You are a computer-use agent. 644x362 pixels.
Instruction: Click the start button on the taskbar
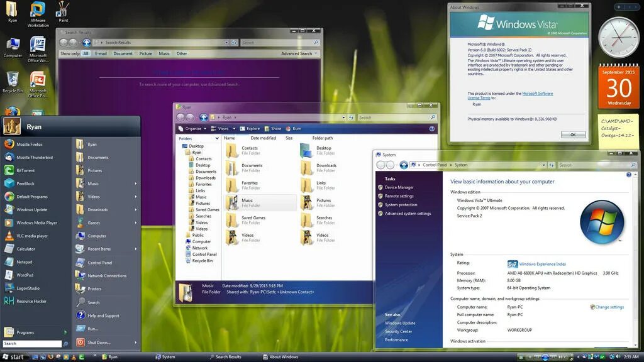coord(13,357)
